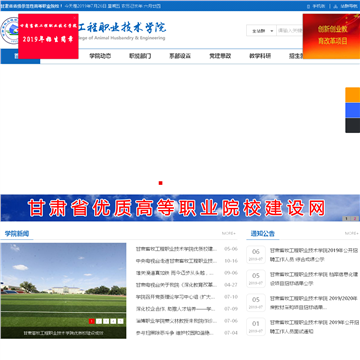This screenshot has width=360, height=360.
Task: Click the blue side floating button
Action: click(353, 110)
